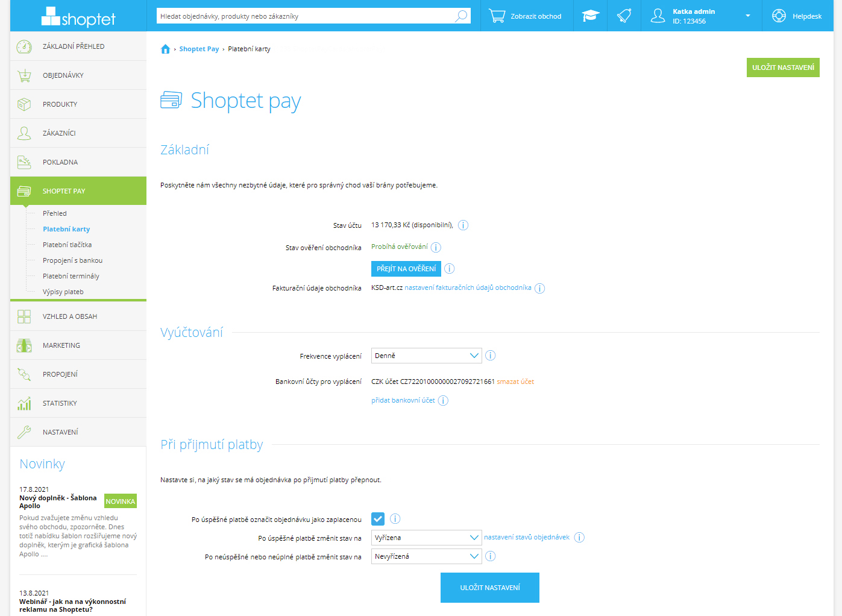Viewport: 842px width, 616px height.
Task: Click the Objednávky basket icon
Action: click(24, 75)
